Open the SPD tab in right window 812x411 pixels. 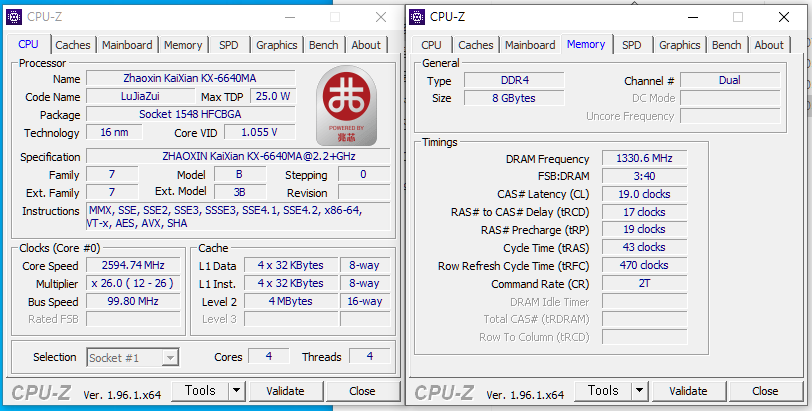[x=631, y=45]
